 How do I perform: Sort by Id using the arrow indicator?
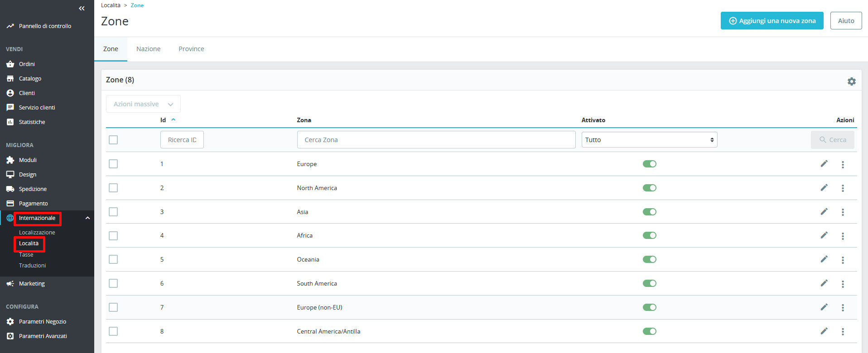pyautogui.click(x=173, y=120)
